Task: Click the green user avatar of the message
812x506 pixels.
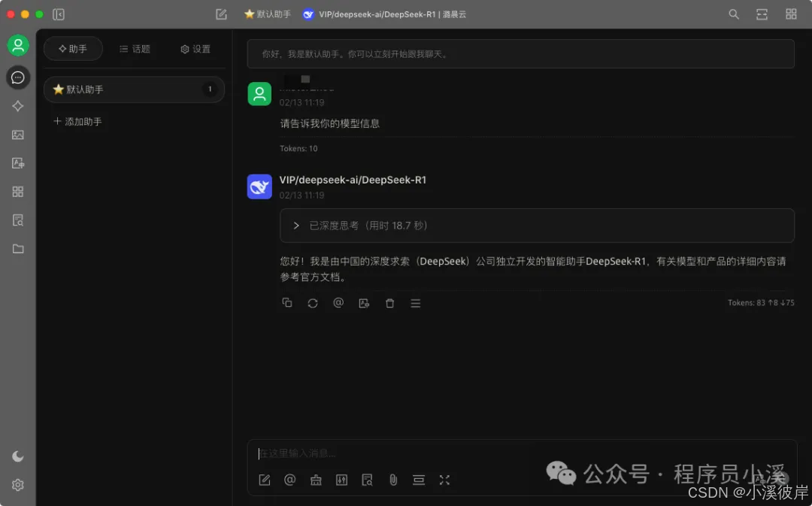Action: (x=259, y=94)
